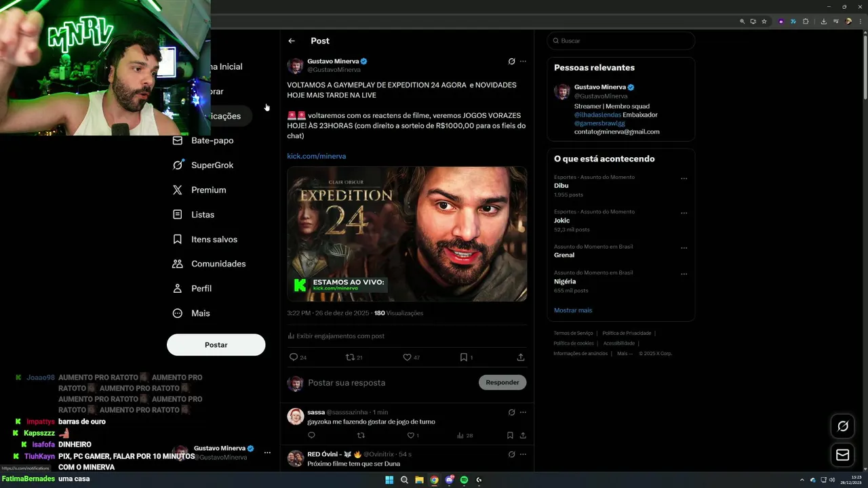The width and height of the screenshot is (868, 488).
Task: Like sassa's reply
Action: click(x=410, y=436)
